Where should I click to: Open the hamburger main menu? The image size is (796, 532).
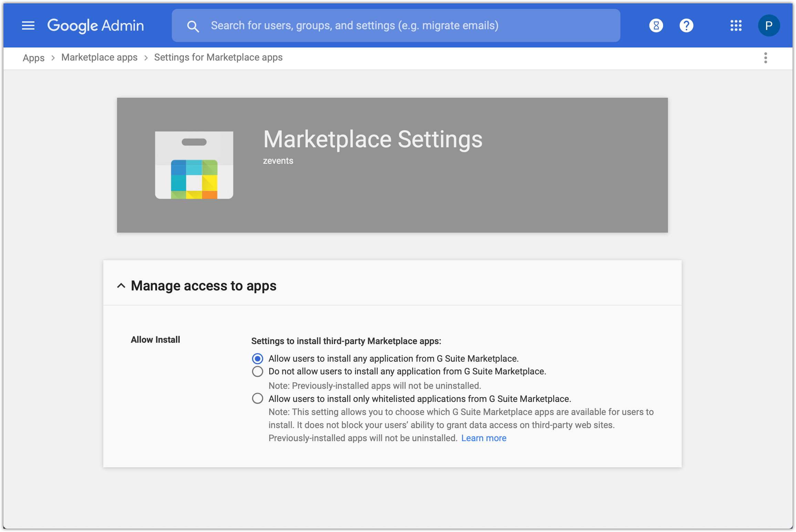(28, 25)
